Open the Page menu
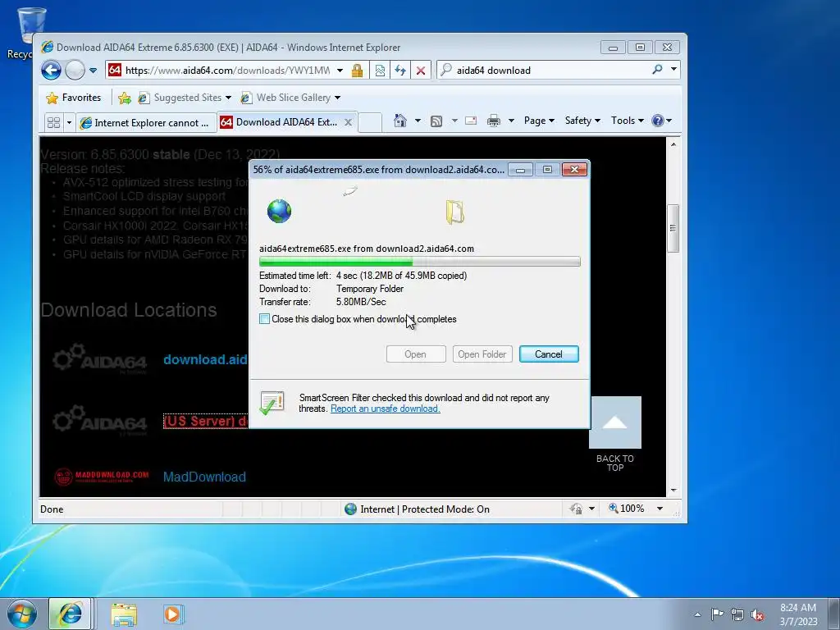The width and height of the screenshot is (840, 630). (x=539, y=121)
